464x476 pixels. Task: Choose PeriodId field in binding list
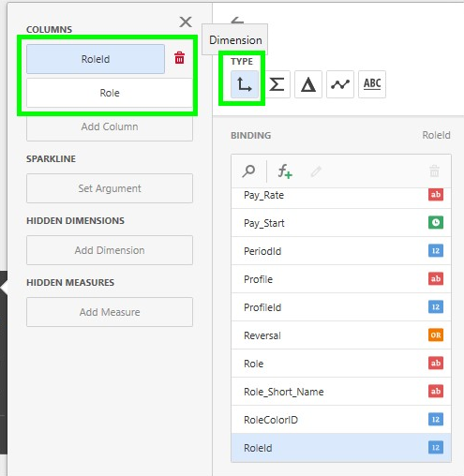click(341, 251)
